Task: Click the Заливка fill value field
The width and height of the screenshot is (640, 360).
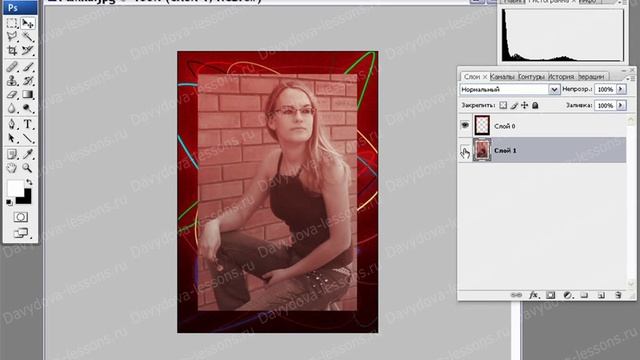Action: point(605,105)
